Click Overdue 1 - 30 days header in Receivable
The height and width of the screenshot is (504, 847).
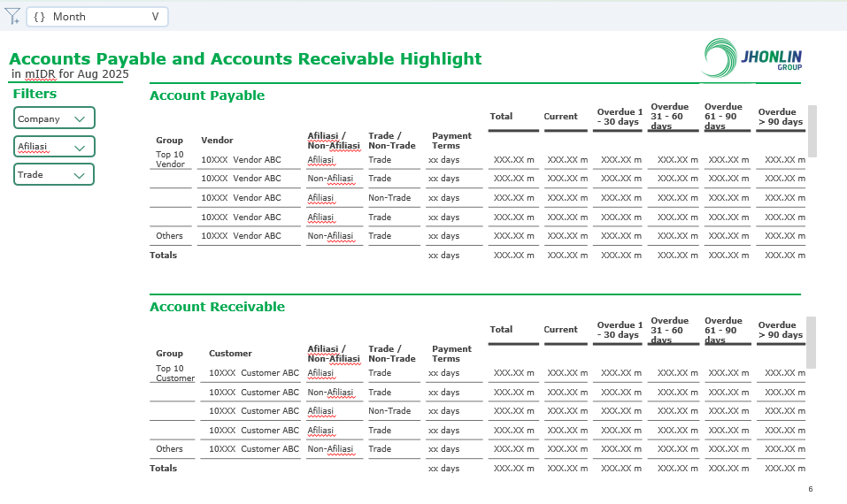[620, 330]
